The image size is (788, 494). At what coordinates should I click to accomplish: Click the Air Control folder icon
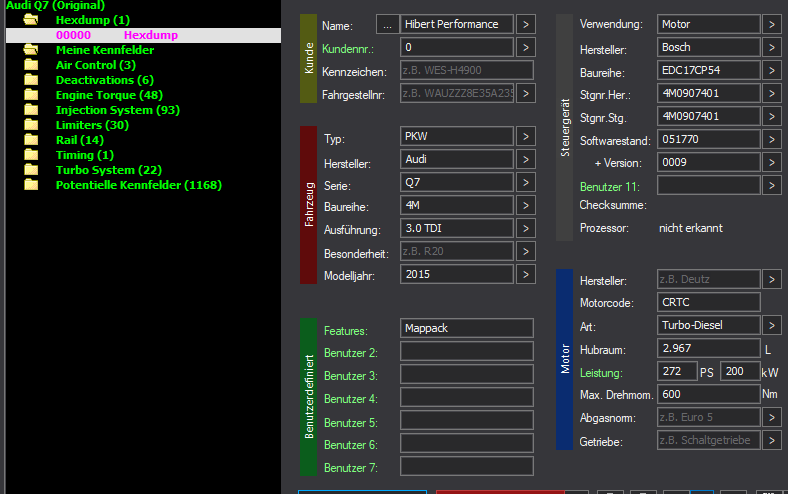pos(31,65)
